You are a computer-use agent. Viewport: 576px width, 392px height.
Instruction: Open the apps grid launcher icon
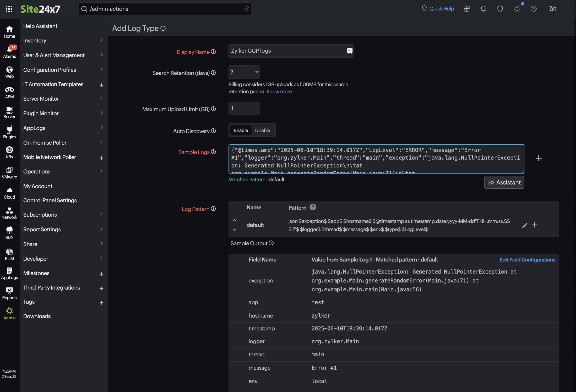9,9
